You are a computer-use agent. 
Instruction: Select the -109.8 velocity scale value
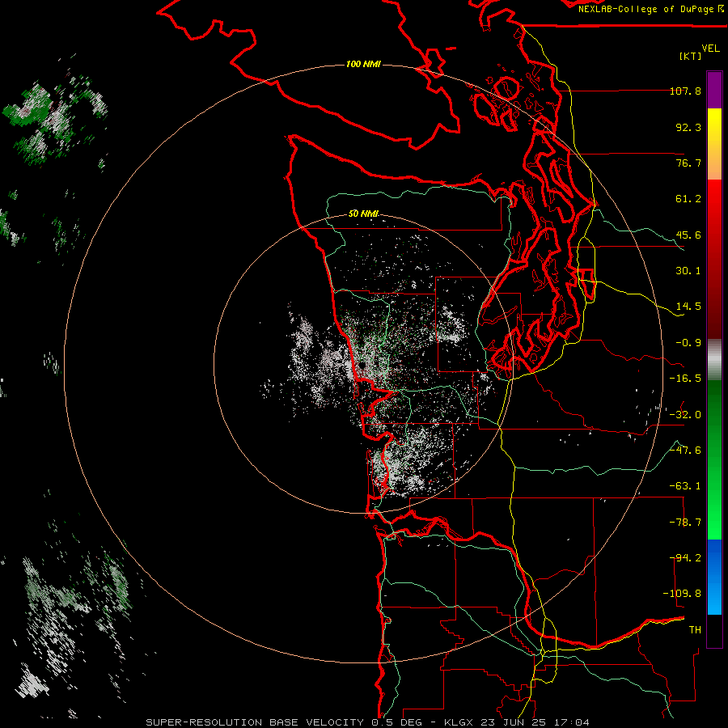click(x=682, y=594)
